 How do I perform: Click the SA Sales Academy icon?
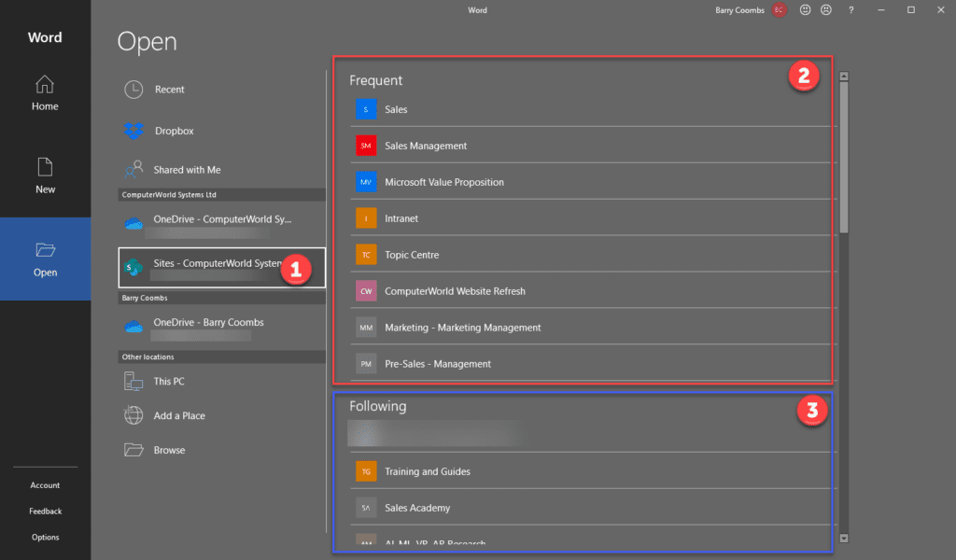(366, 508)
